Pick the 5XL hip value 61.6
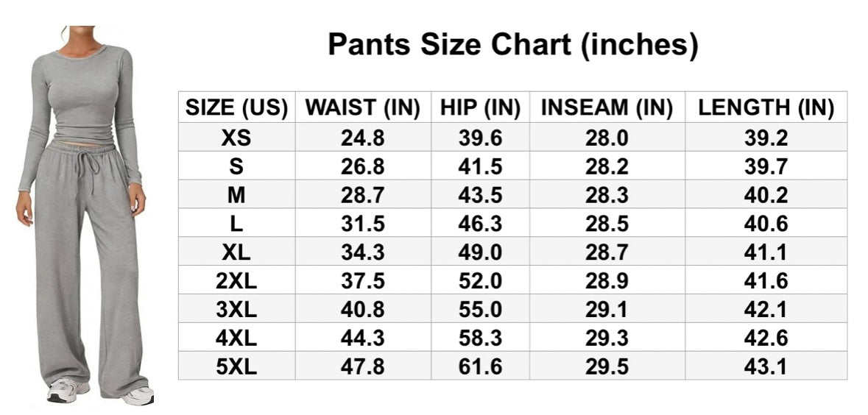The image size is (868, 415). pyautogui.click(x=480, y=366)
